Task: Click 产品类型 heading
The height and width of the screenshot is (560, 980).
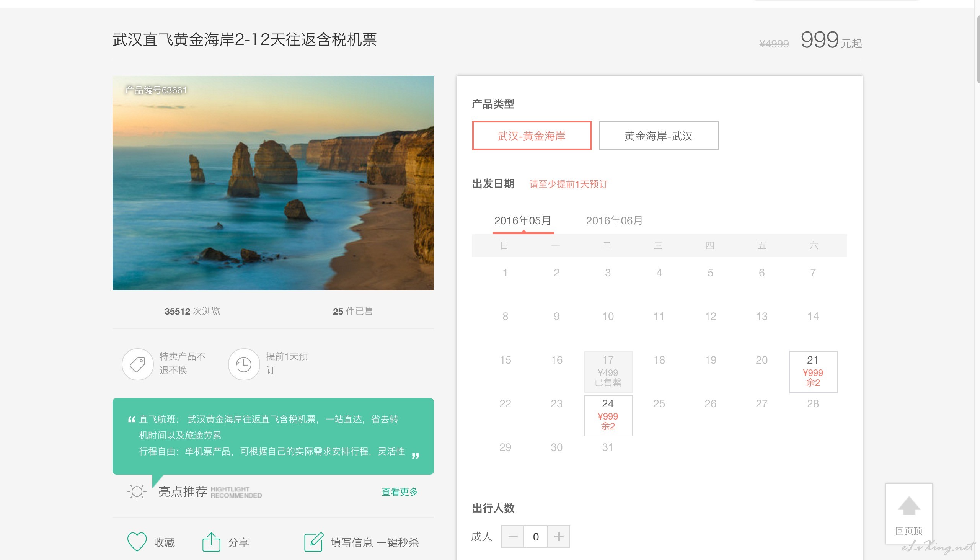Action: click(493, 104)
